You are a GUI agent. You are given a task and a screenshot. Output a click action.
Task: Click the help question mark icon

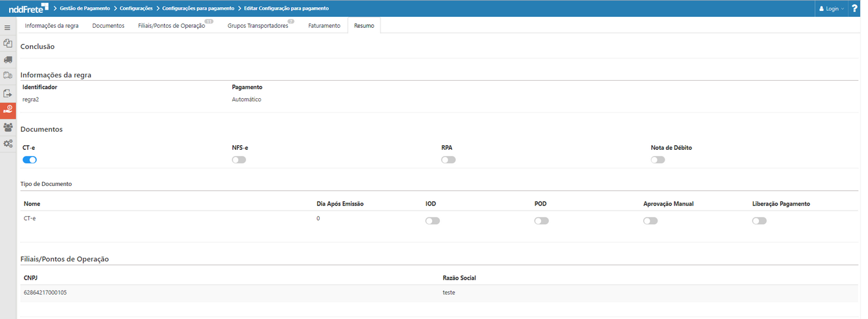click(x=854, y=8)
